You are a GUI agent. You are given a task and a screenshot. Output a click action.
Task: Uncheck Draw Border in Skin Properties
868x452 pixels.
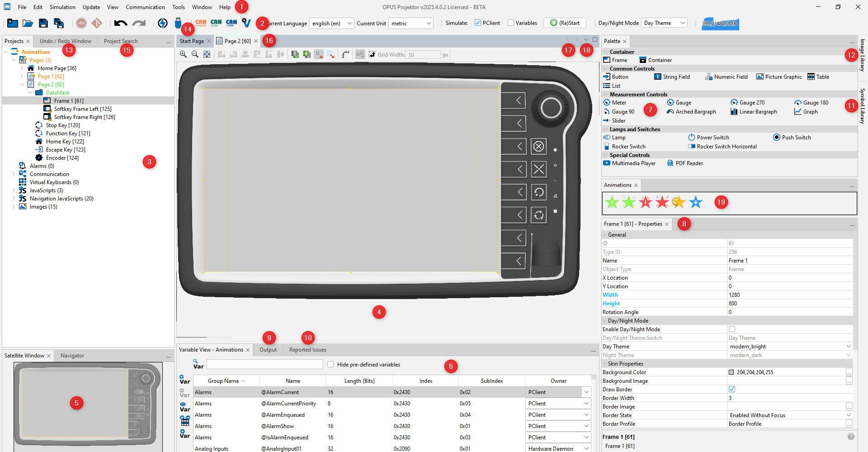point(732,389)
